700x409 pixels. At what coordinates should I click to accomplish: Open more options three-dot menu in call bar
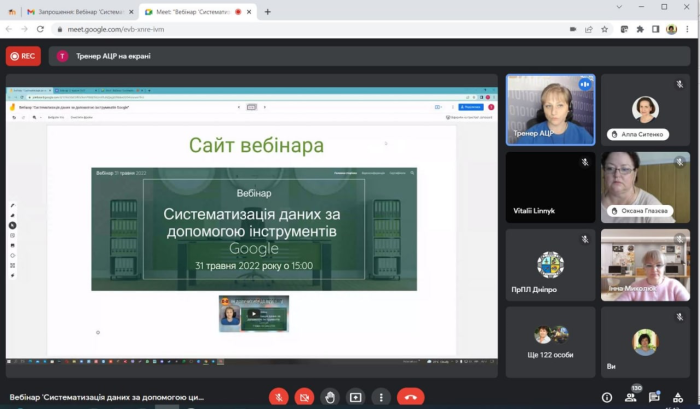click(381, 397)
